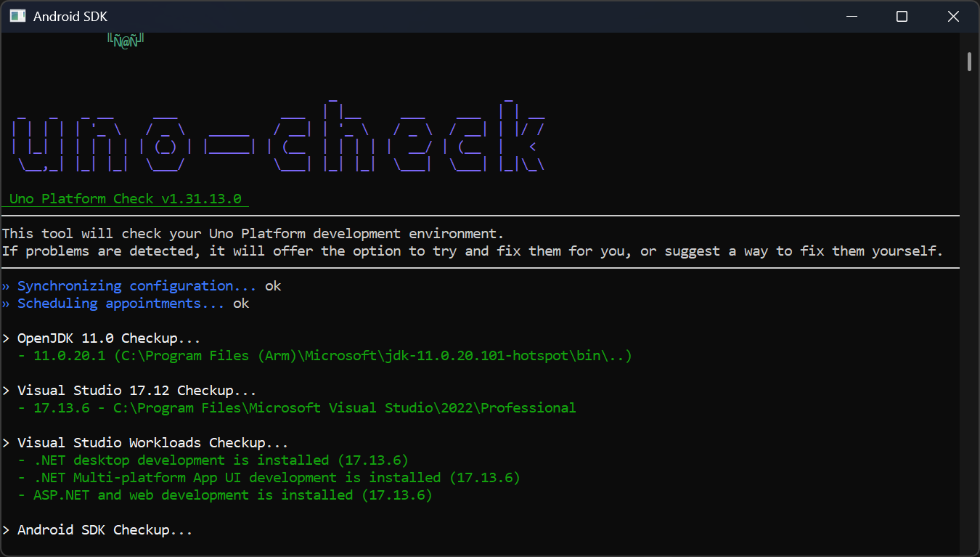This screenshot has height=557, width=980.
Task: Click 'ASP.NET and web development is installed' line
Action: tap(225, 495)
